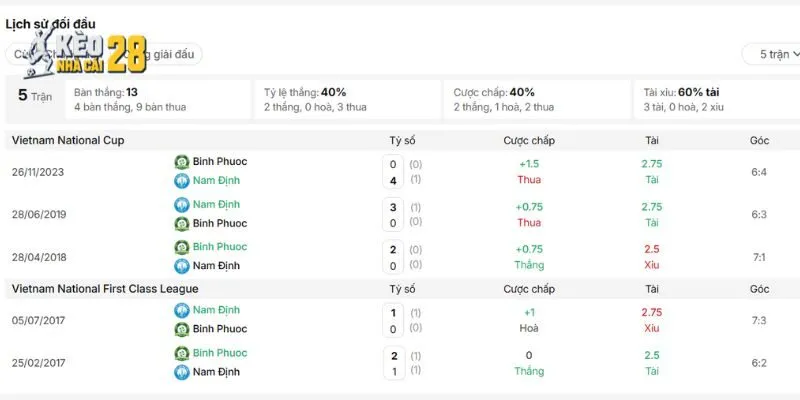Click Nam Định logo in 26/11/2023 match

coord(182,181)
